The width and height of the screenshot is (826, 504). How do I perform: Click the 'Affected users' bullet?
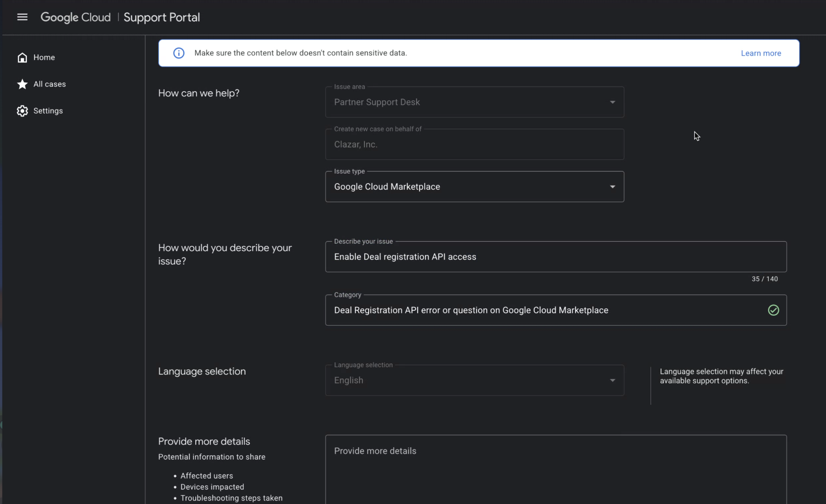(206, 476)
